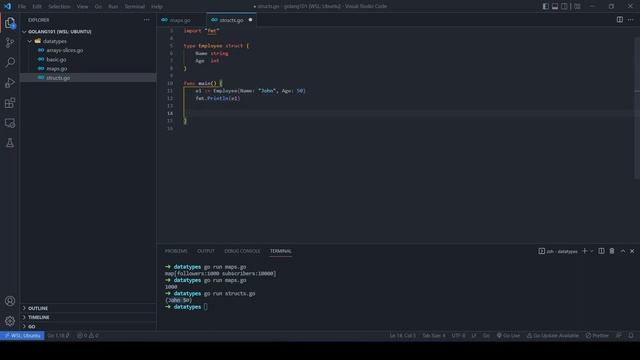Click line and column indicator
This screenshot has height=360, width=640.
402,336
